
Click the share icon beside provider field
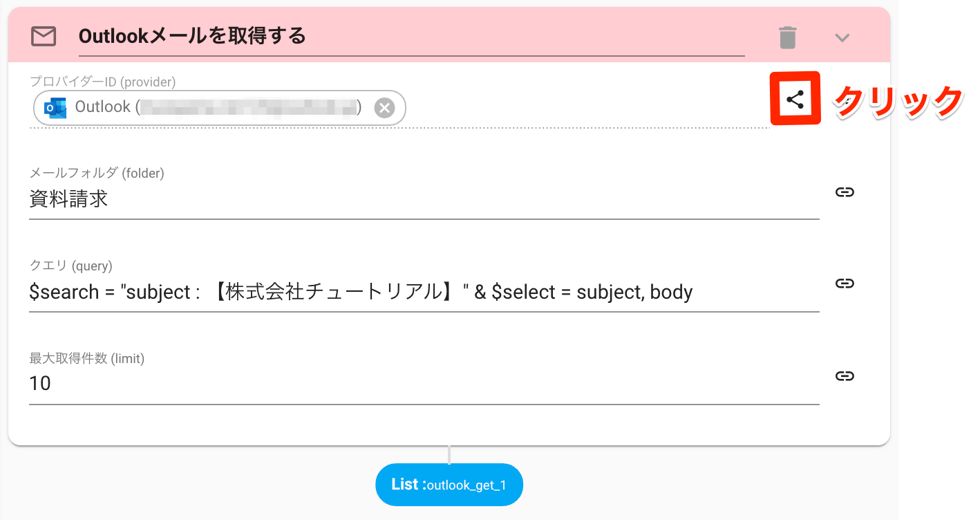click(x=795, y=99)
